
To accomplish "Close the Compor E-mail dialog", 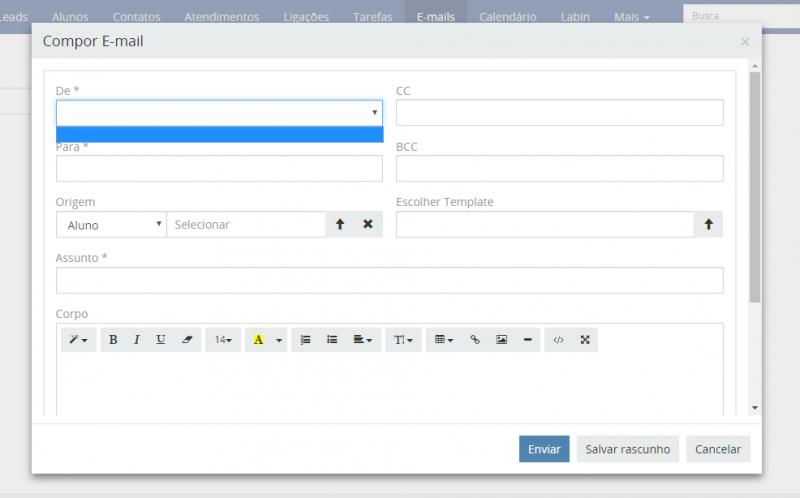I will coord(745,42).
